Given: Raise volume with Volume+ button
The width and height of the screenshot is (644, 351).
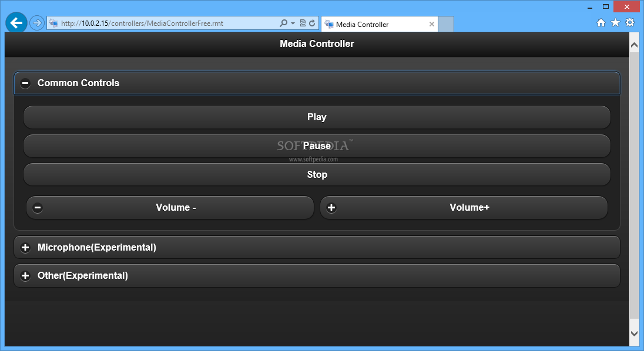Looking at the screenshot, I should [x=464, y=207].
